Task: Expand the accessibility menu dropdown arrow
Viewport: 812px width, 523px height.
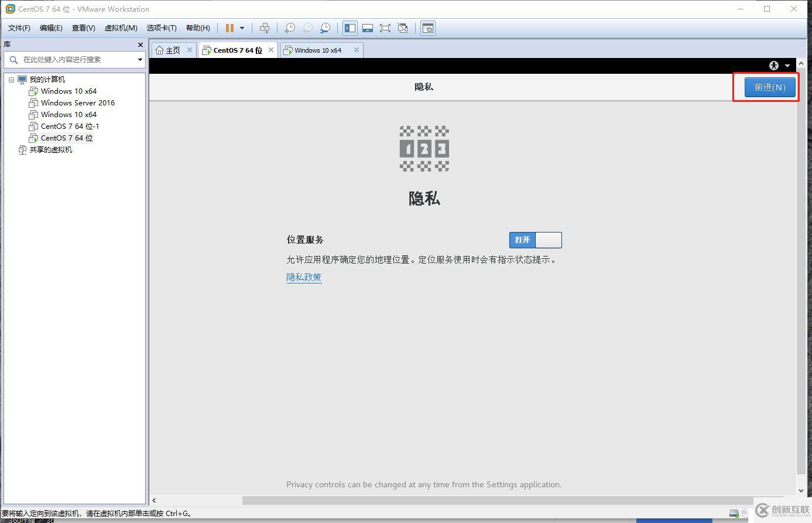Action: pos(787,66)
